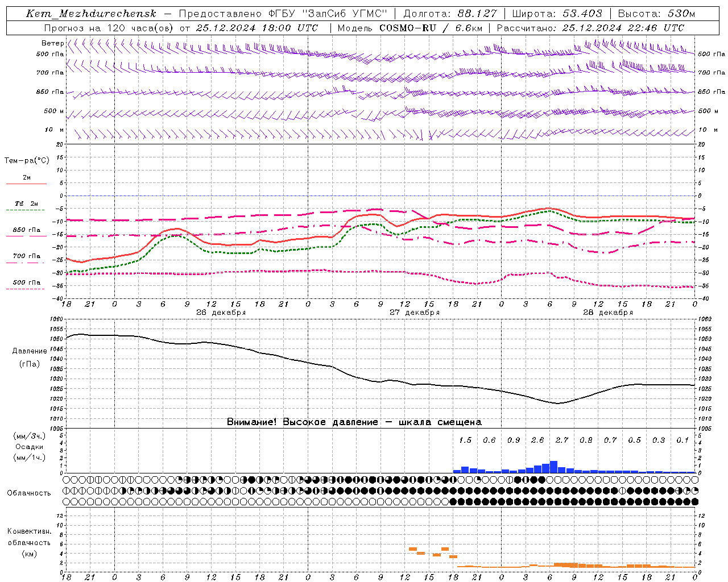This screenshot has height=582, width=728.
Task: Click the '(мм/3ч.)' precipitation unit label
Action: click(x=30, y=436)
